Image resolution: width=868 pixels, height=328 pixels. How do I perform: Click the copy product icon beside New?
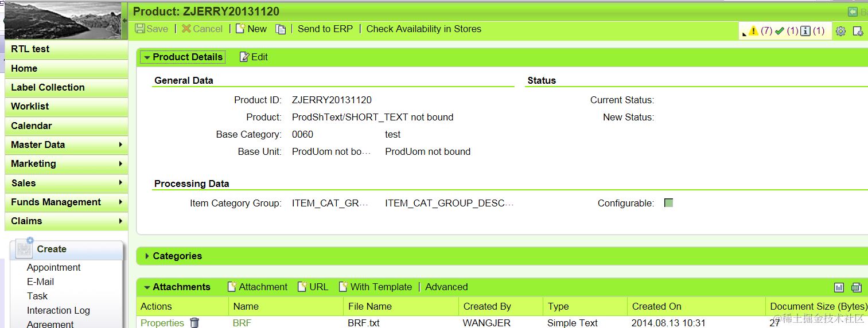point(281,29)
